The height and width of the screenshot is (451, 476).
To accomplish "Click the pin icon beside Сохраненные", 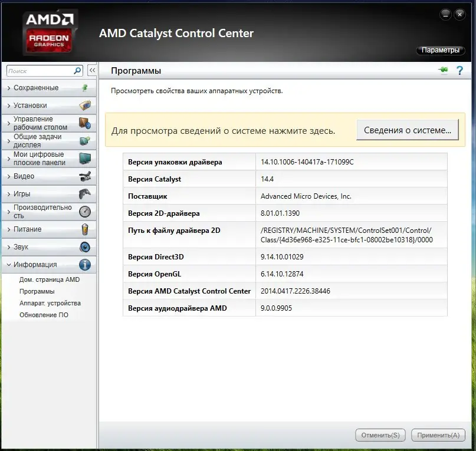I will point(85,88).
